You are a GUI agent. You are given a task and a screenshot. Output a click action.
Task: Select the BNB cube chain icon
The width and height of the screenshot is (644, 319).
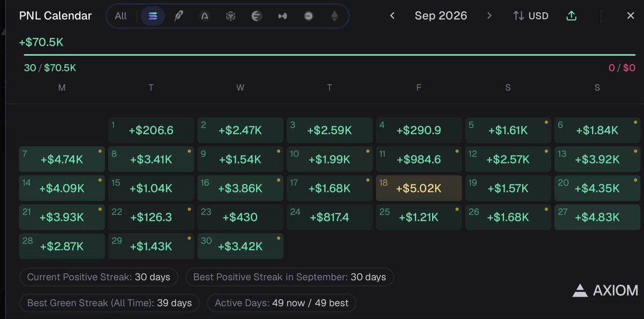[230, 16]
